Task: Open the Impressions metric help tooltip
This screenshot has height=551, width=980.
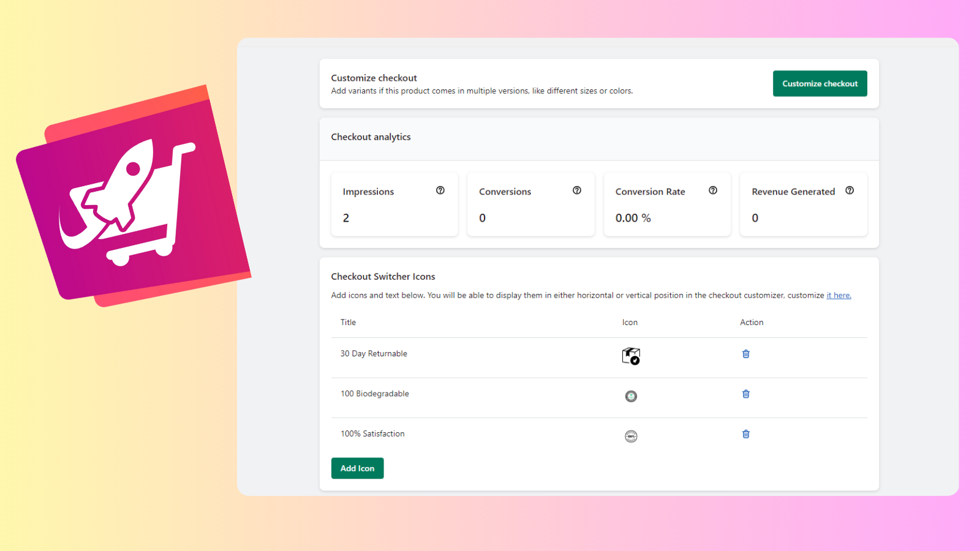Action: point(440,190)
